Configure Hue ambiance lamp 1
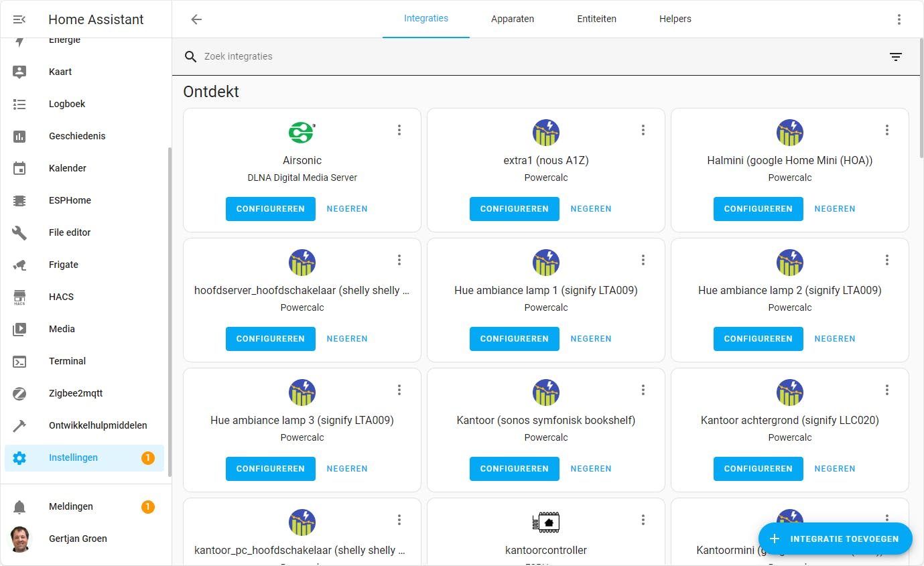This screenshot has width=924, height=566. (515, 339)
